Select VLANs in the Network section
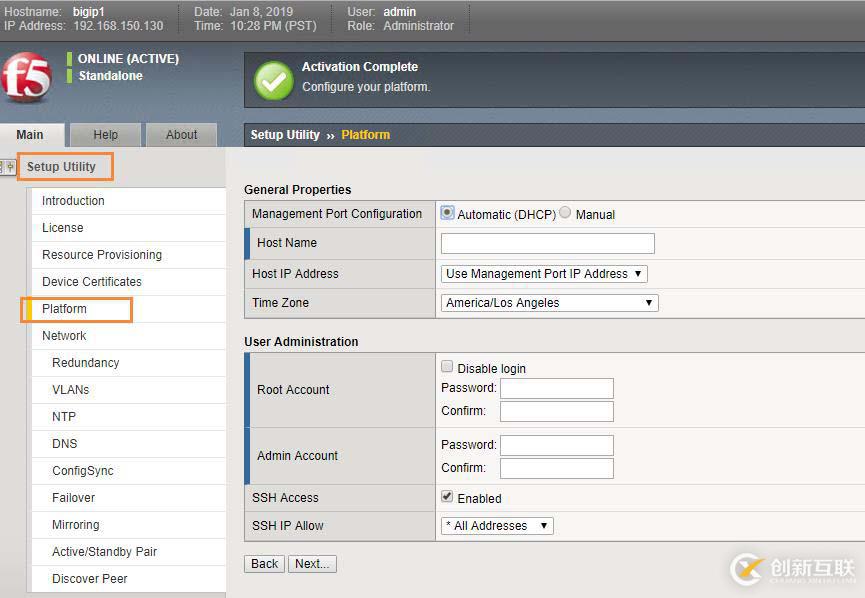 (71, 390)
